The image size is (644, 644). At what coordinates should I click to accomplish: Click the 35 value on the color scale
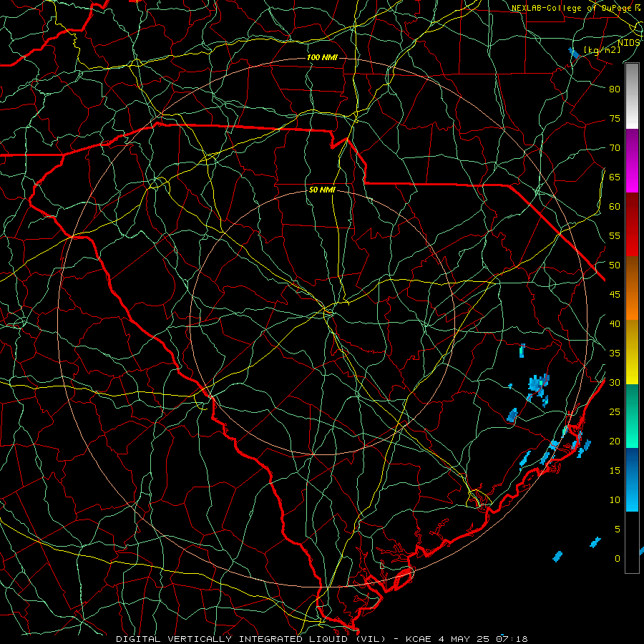615,353
